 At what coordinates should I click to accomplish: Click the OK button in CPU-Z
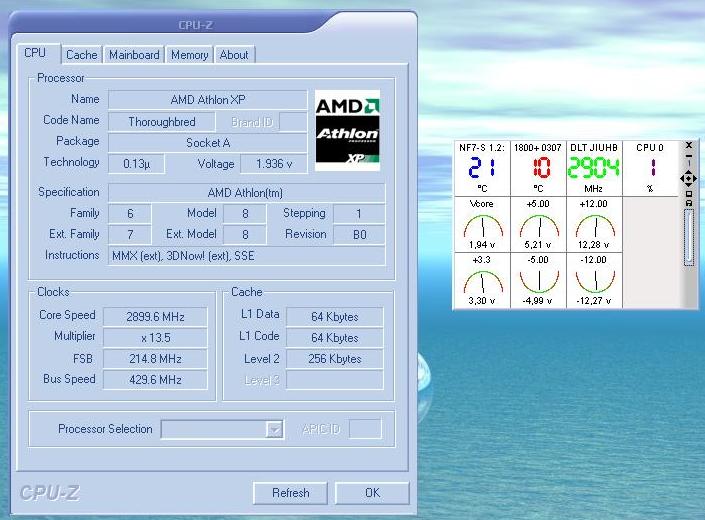click(372, 493)
